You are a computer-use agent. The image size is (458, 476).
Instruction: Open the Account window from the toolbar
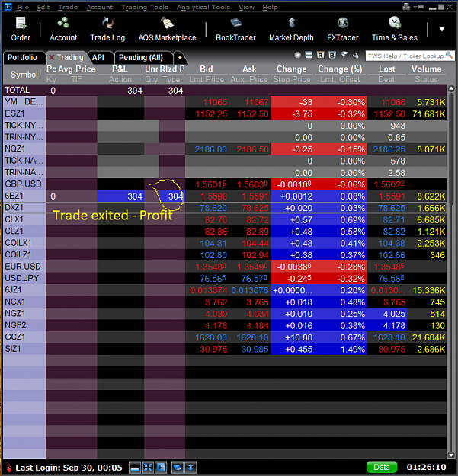pos(63,30)
